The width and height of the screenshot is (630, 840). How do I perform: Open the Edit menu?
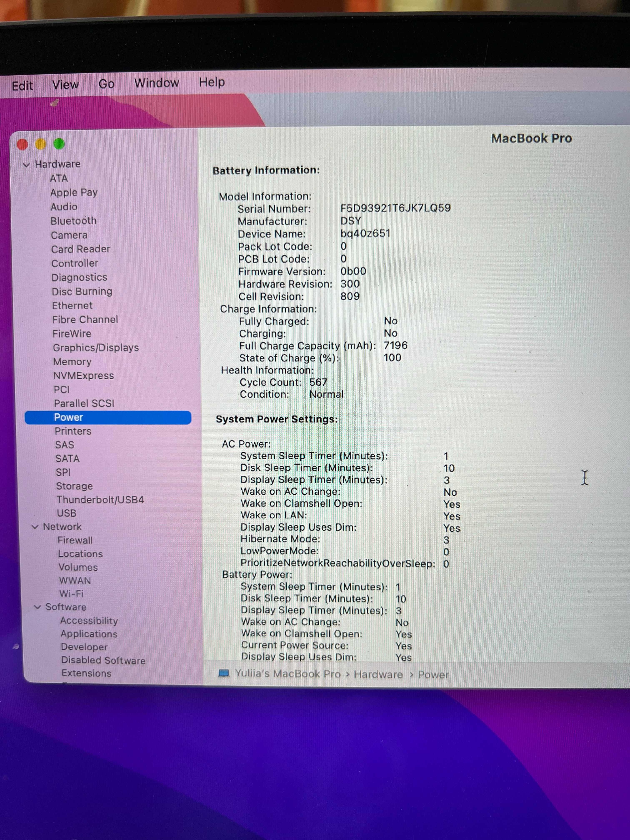pos(22,86)
